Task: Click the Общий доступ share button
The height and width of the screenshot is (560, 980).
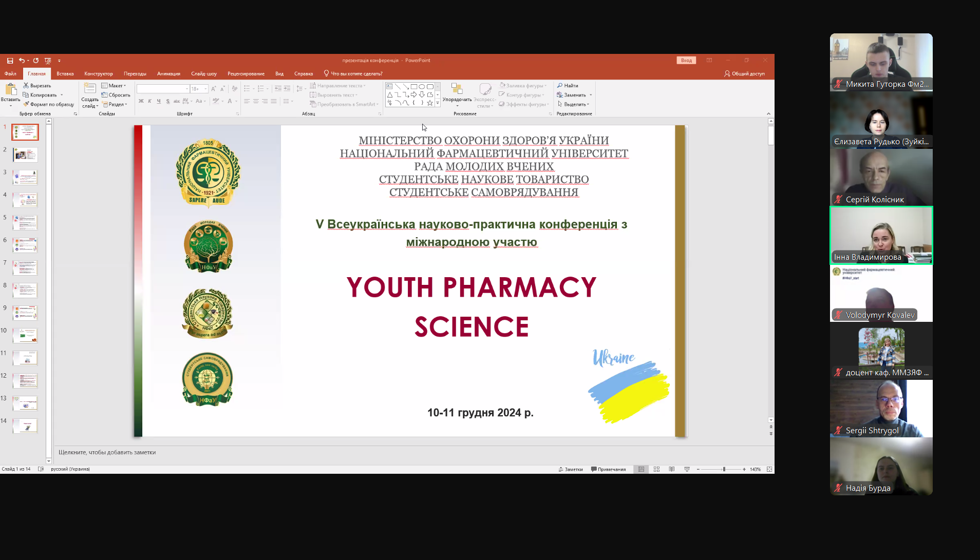Action: [744, 74]
